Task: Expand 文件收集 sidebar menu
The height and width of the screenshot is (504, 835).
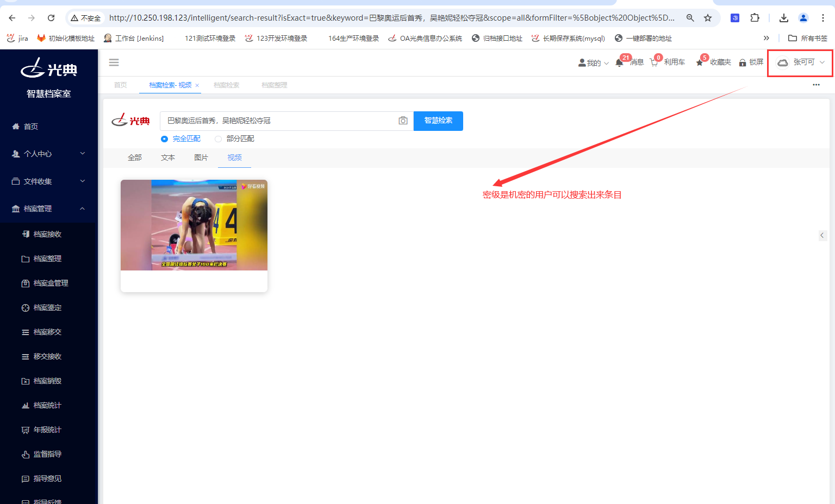Action: click(49, 181)
